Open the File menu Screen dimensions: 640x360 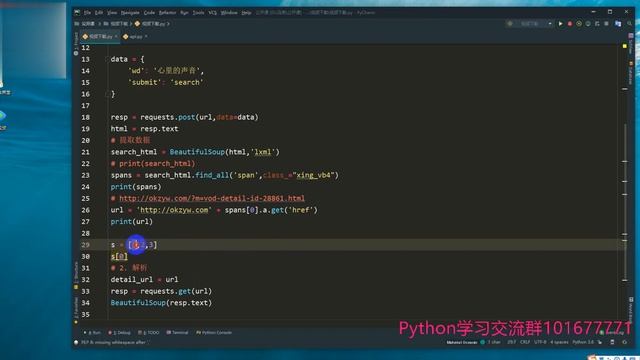(x=87, y=13)
